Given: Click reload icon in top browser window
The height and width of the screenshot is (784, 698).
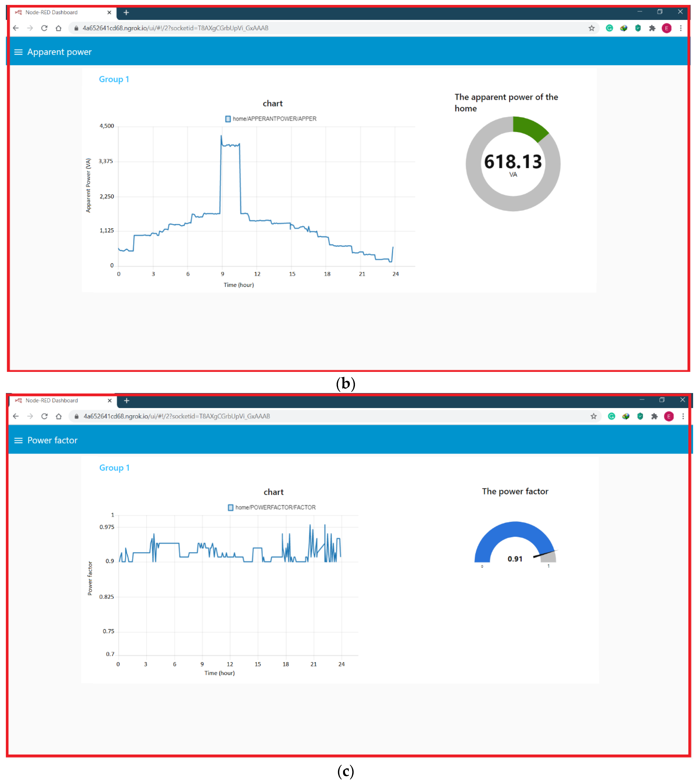Looking at the screenshot, I should coord(45,28).
